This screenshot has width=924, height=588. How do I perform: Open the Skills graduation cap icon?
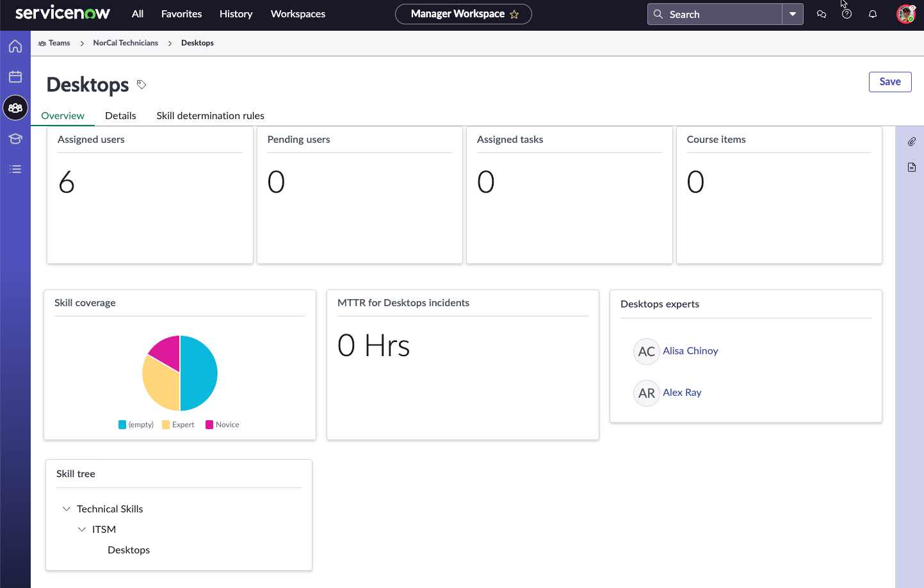[x=15, y=138]
